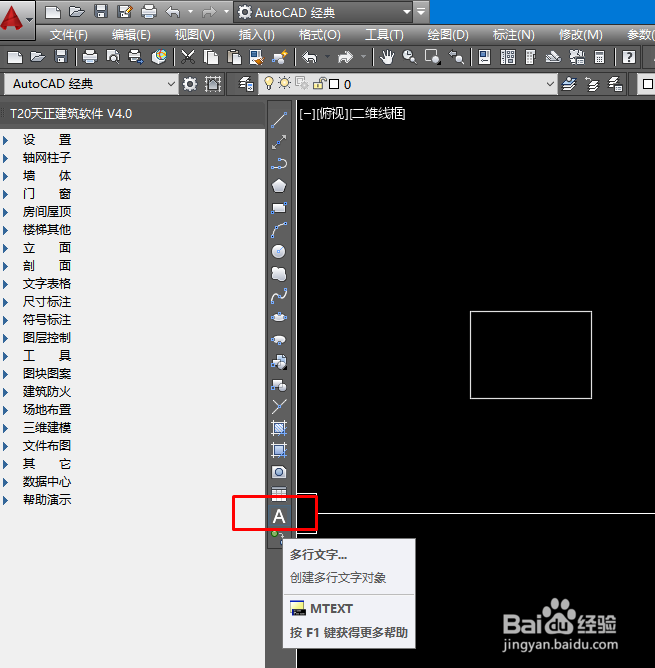The image size is (655, 668).
Task: Open the 格式(O) menu
Action: coord(320,35)
